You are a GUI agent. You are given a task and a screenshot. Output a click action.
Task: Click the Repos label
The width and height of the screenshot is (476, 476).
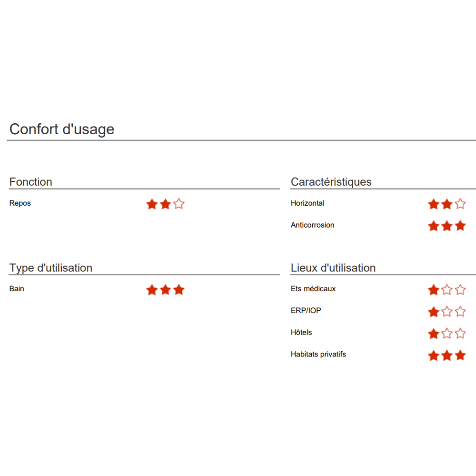(x=20, y=203)
